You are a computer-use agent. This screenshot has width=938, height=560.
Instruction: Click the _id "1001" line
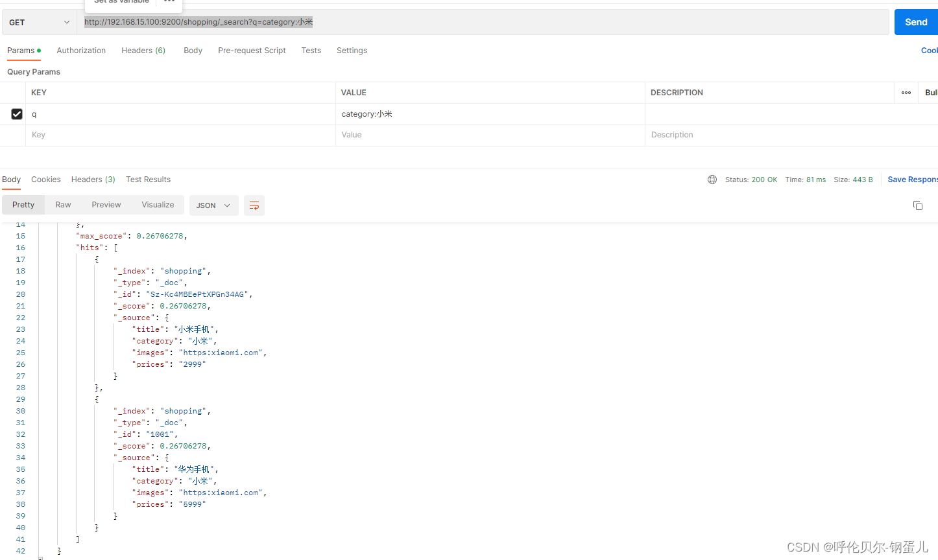tap(145, 434)
